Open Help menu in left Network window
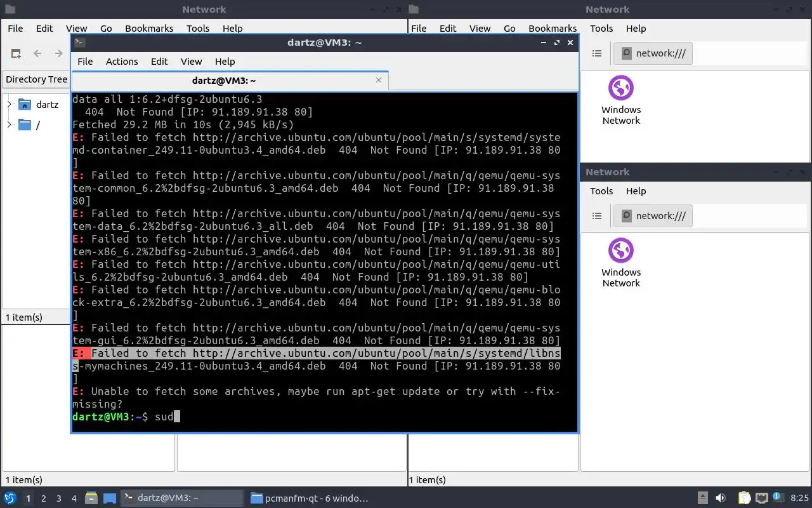 (x=233, y=29)
